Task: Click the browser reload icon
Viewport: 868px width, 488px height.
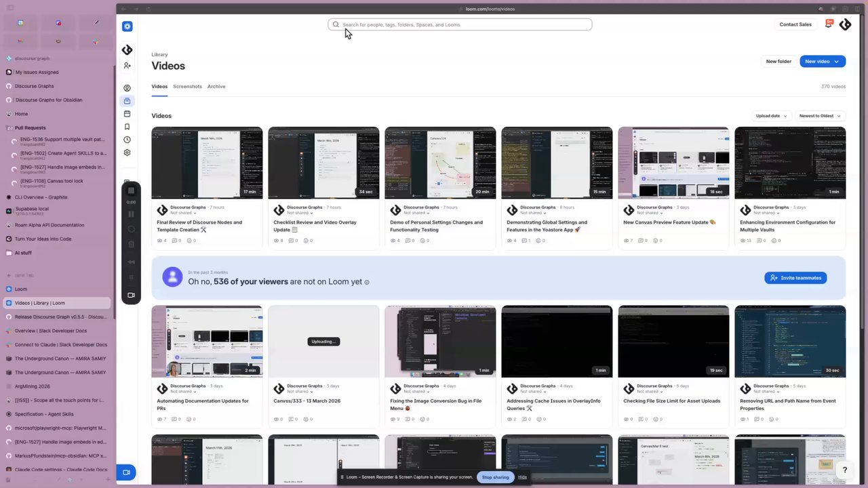Action: click(x=149, y=9)
